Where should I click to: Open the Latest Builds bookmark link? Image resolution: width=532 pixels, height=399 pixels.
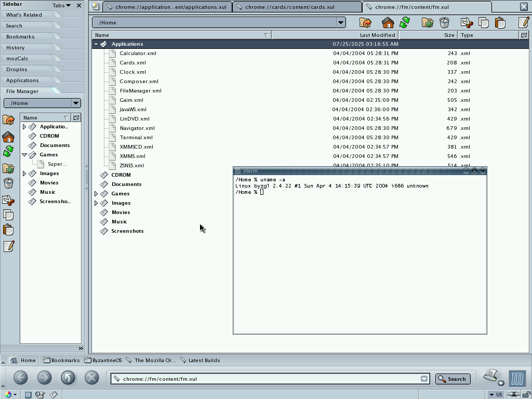tap(200, 361)
